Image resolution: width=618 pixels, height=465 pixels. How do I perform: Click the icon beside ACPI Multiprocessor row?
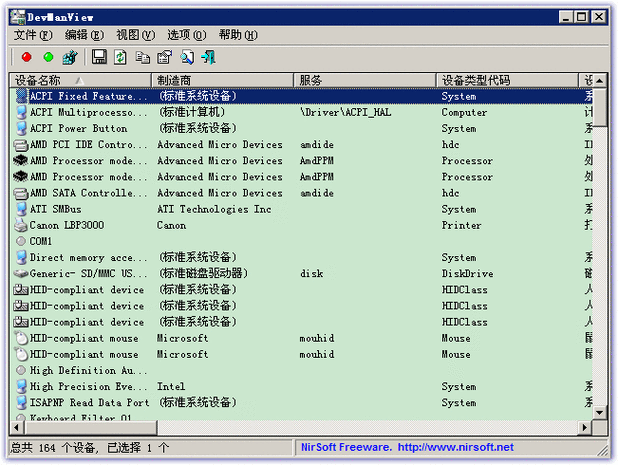pos(21,112)
